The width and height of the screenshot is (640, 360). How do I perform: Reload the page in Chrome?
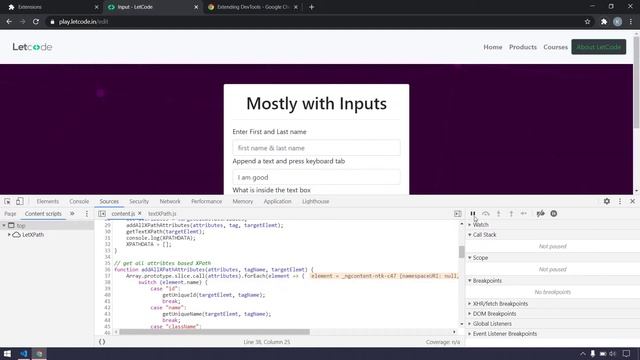pyautogui.click(x=36, y=22)
